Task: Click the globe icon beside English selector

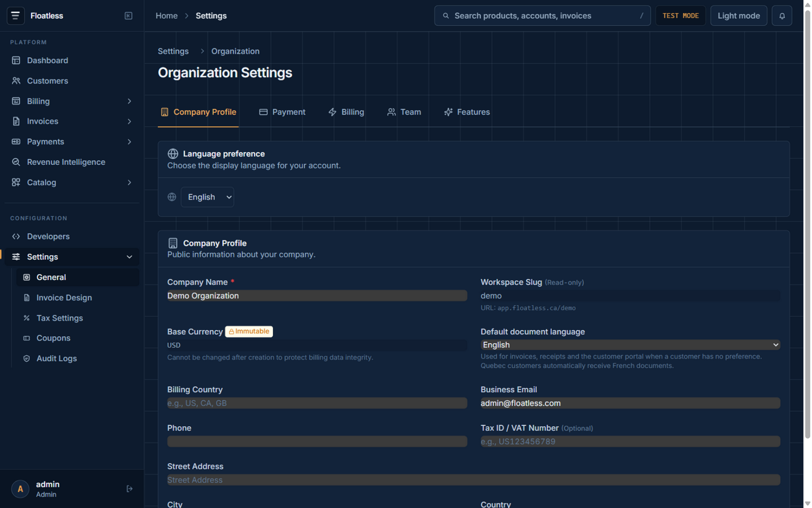Action: tap(172, 197)
